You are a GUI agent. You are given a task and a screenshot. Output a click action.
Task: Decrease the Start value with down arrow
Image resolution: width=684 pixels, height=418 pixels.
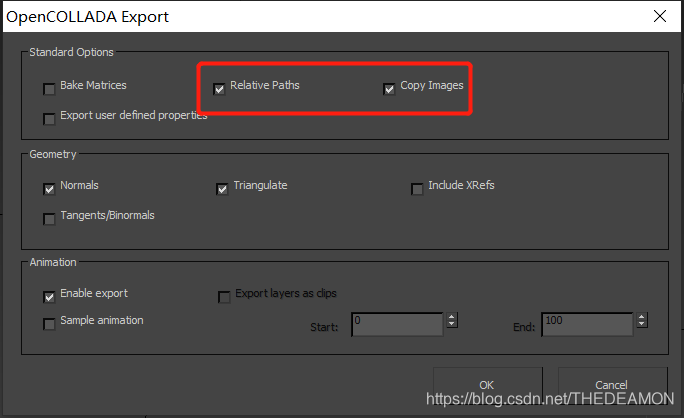click(452, 324)
